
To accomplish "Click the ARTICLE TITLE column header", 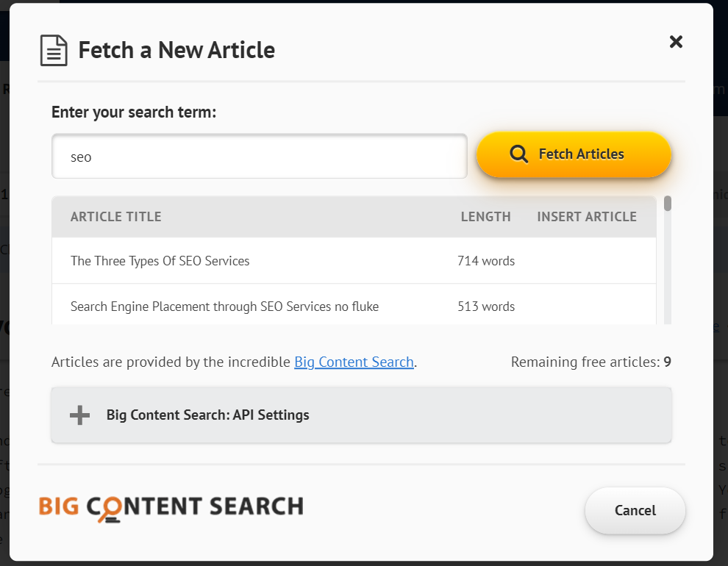I will [116, 217].
